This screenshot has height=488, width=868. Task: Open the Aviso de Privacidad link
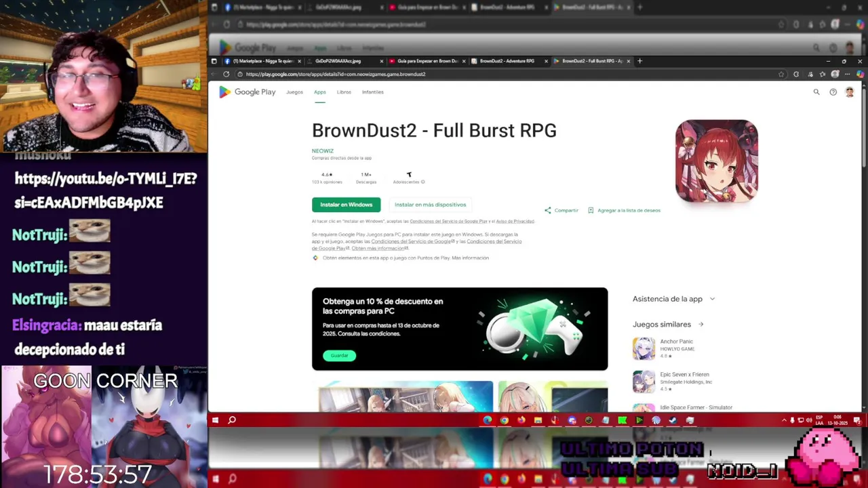(x=515, y=222)
